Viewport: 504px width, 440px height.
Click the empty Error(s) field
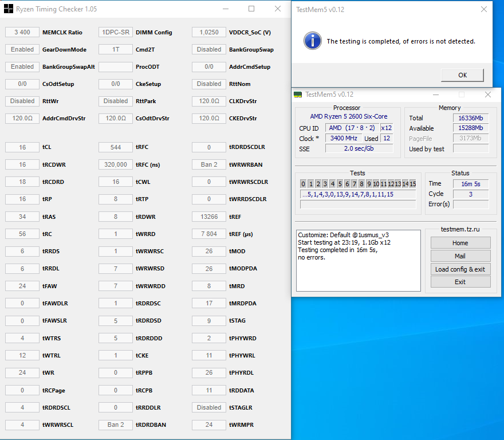471,204
